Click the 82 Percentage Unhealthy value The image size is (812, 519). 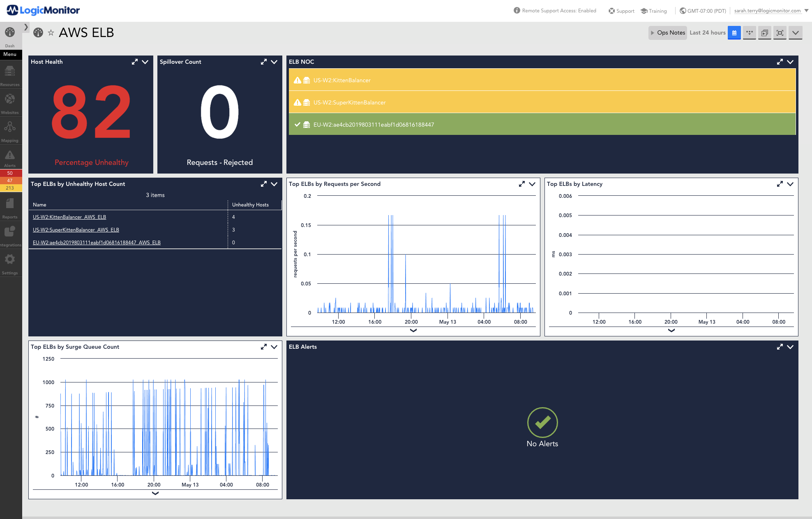[91, 112]
